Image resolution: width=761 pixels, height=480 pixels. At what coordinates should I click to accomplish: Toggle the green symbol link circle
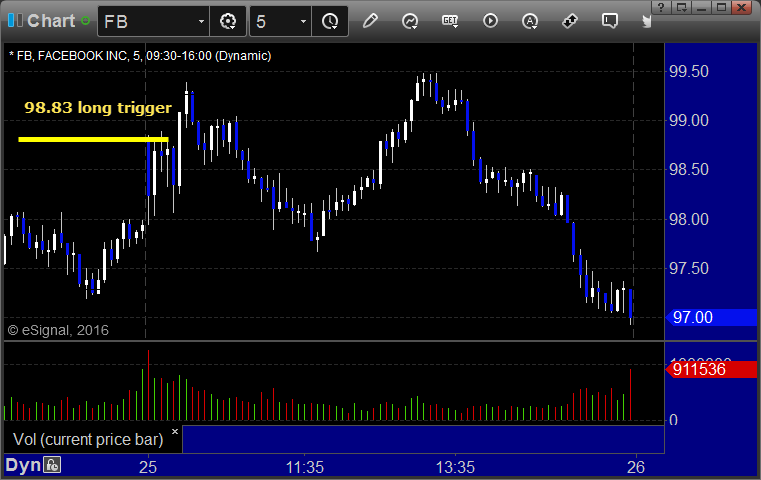click(85, 21)
